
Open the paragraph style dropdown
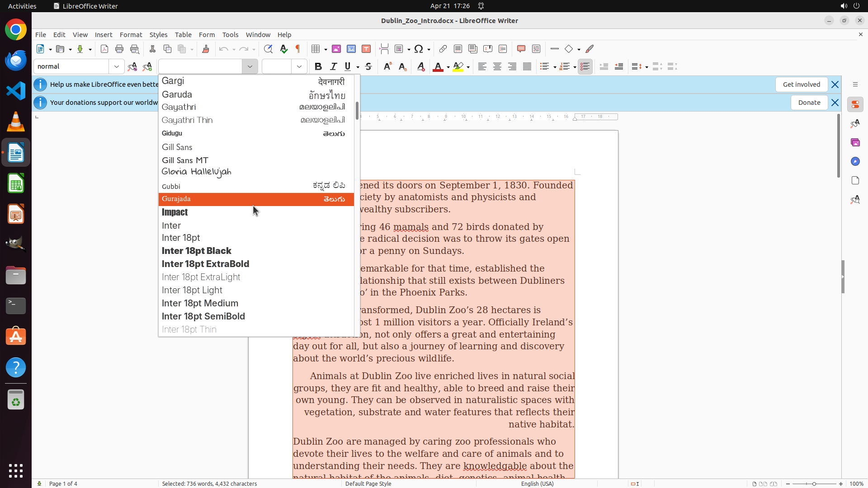pos(116,66)
